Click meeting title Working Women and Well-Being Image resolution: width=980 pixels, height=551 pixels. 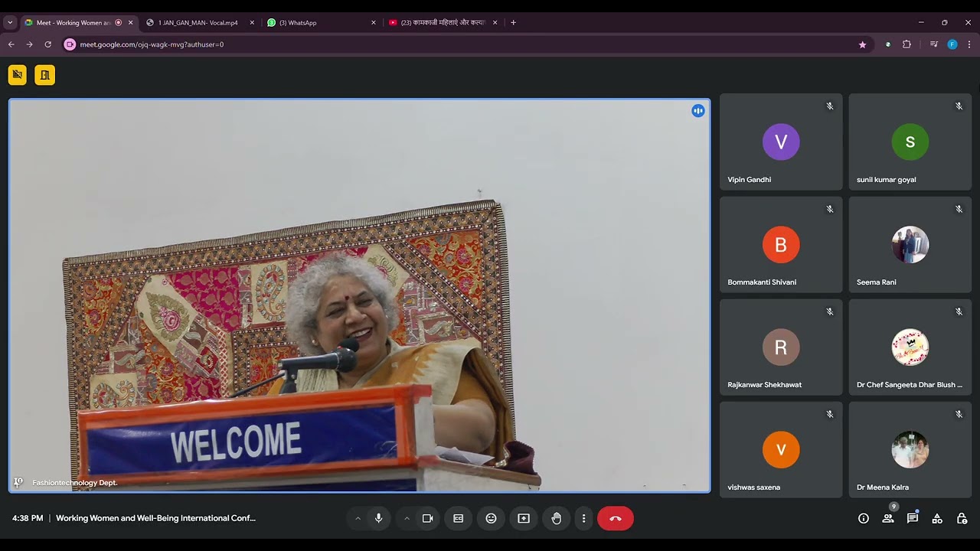[155, 518]
